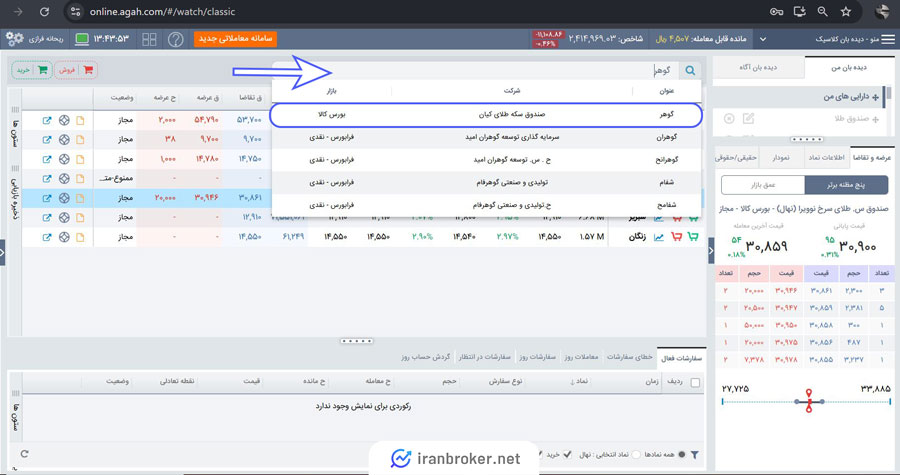This screenshot has width=900, height=475.
Task: Click the سامانه معاملاتی جدید button
Action: 235,38
